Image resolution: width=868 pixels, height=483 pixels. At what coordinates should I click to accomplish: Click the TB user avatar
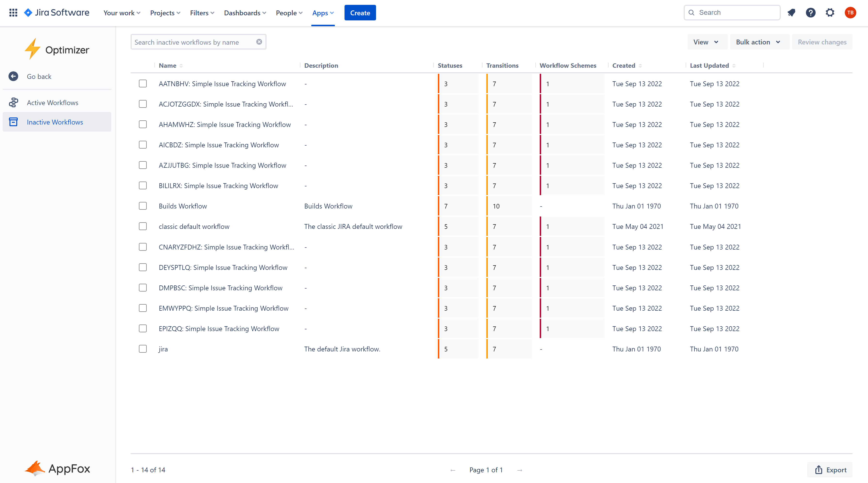[850, 13]
